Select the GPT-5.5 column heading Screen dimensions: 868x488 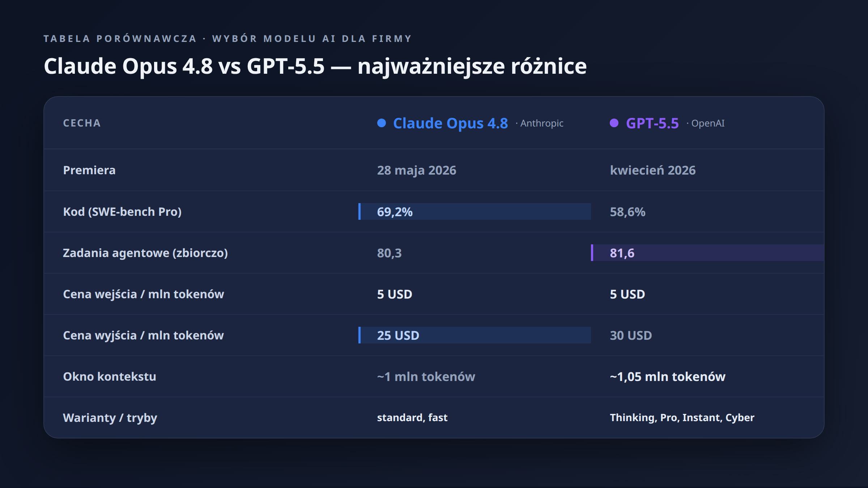pos(652,123)
